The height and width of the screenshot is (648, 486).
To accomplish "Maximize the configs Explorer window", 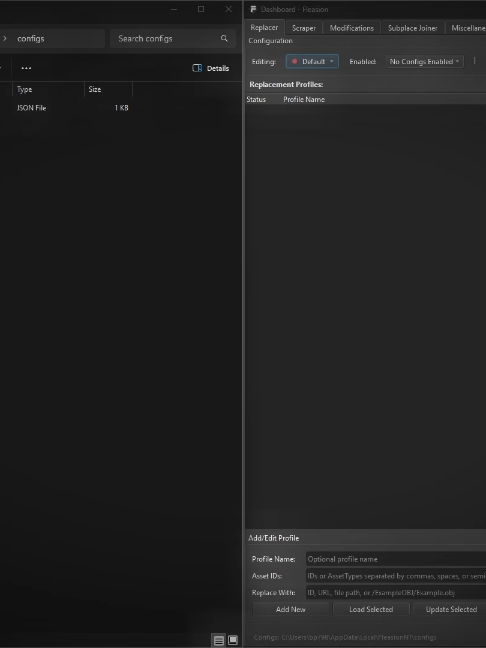I will [x=201, y=9].
